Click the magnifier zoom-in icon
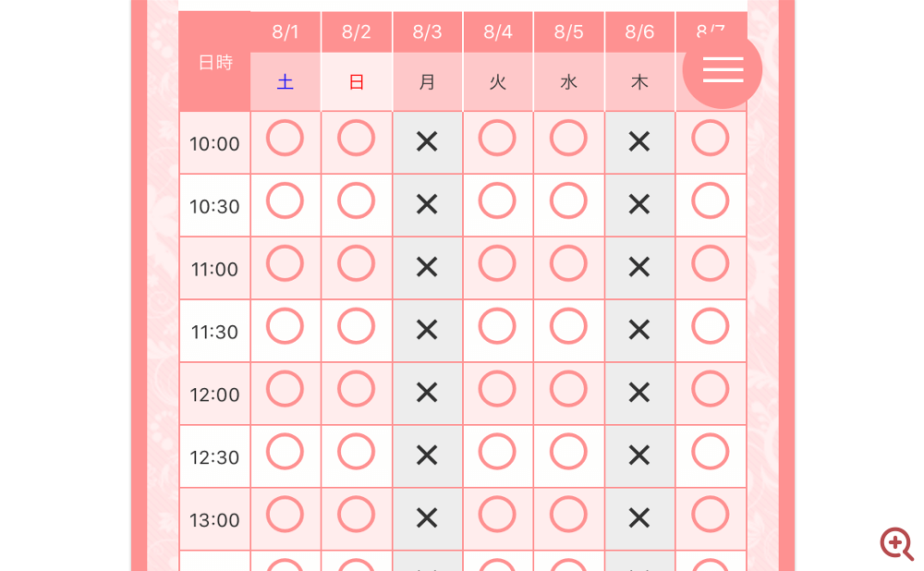Screen dimensions: 924x571 [897, 543]
